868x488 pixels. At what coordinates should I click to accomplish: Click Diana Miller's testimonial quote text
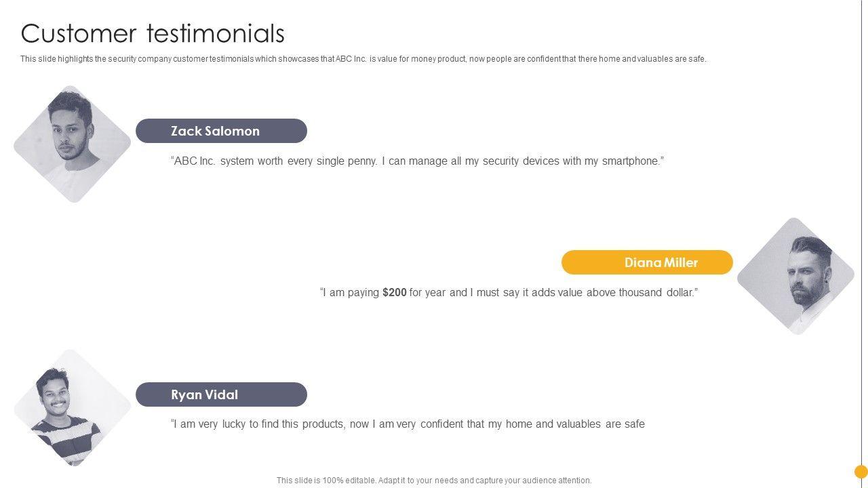point(509,293)
